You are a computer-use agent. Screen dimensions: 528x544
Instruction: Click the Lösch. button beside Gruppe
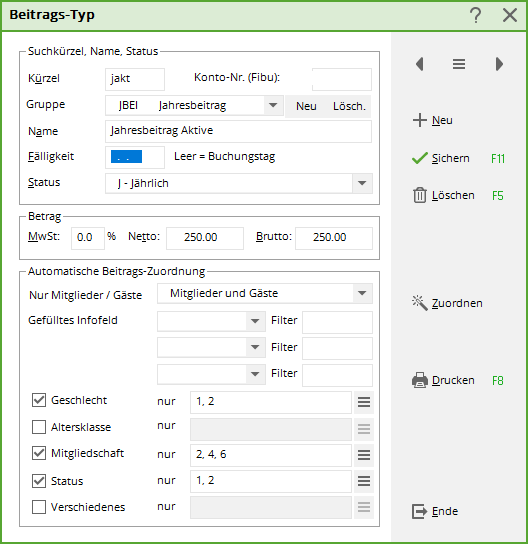click(349, 106)
